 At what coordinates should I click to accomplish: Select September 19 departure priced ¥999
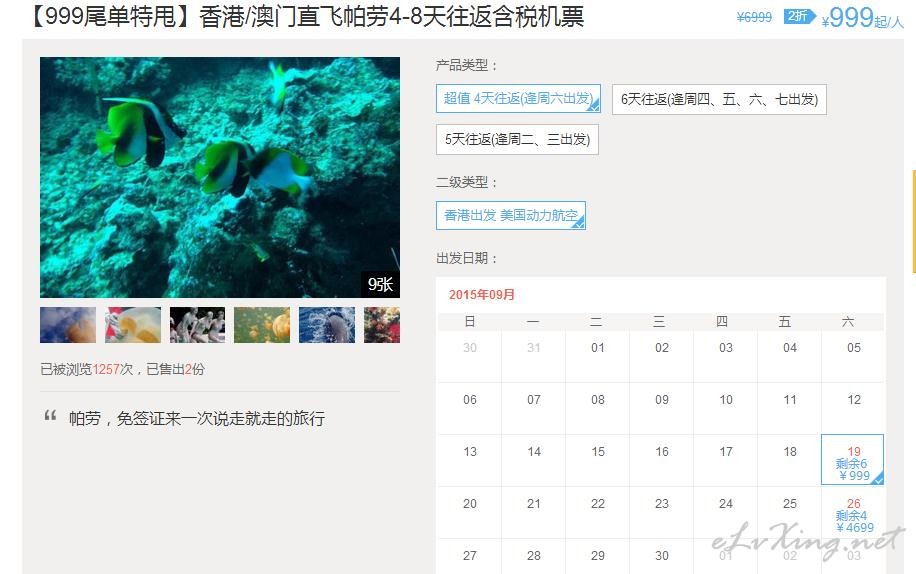point(853,460)
